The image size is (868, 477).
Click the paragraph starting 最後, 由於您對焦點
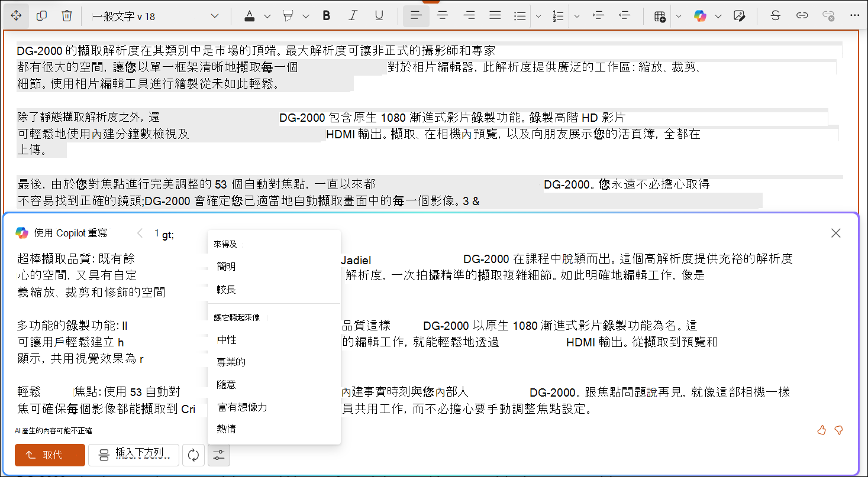pos(430,193)
